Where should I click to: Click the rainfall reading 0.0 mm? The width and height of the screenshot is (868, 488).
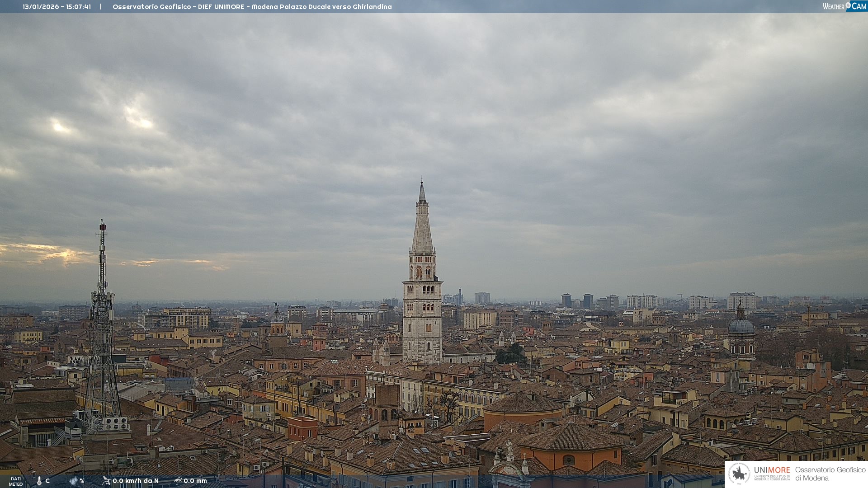coord(195,481)
